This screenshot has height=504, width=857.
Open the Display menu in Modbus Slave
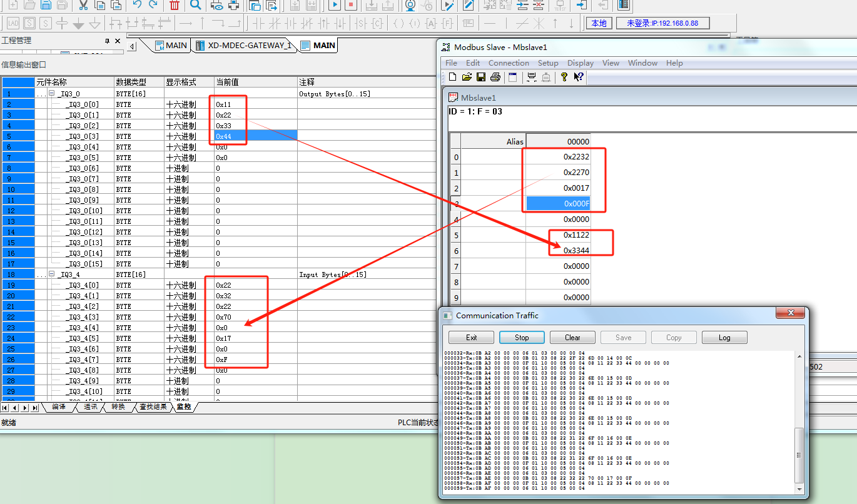tap(581, 63)
